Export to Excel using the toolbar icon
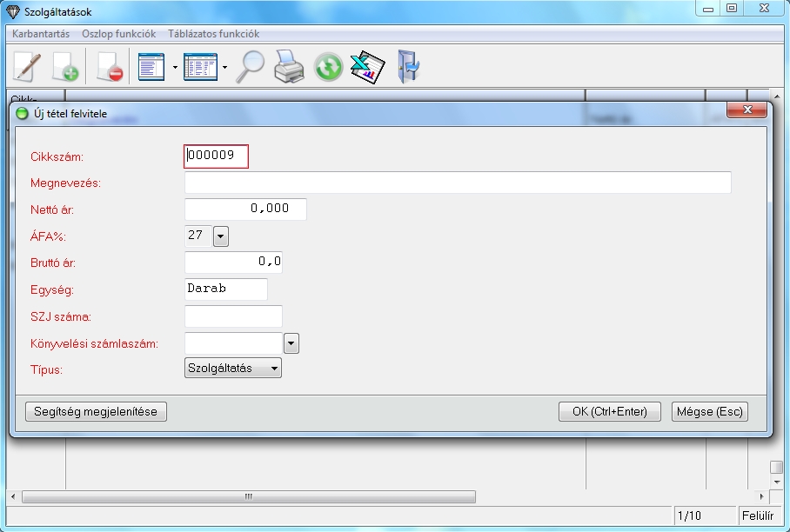 click(x=367, y=67)
